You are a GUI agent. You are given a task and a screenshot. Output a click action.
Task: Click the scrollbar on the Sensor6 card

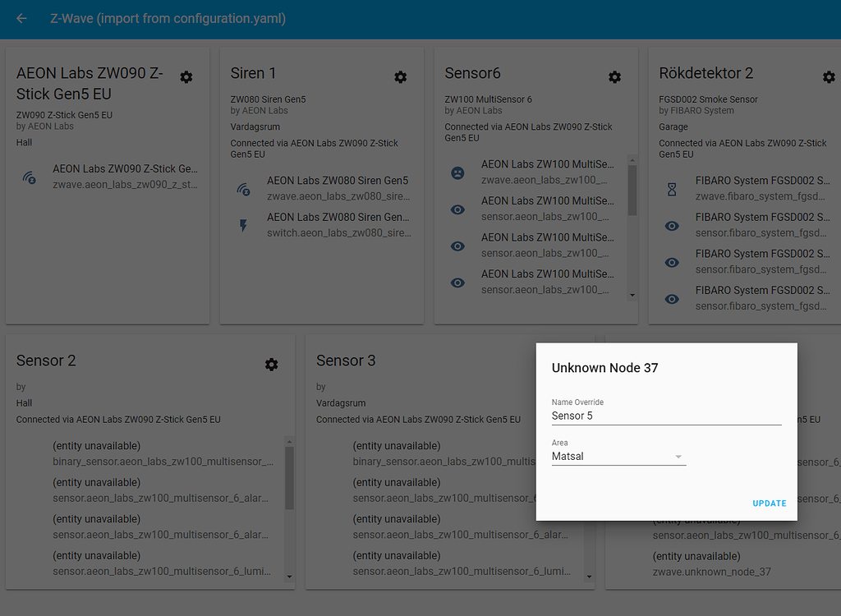tap(632, 189)
